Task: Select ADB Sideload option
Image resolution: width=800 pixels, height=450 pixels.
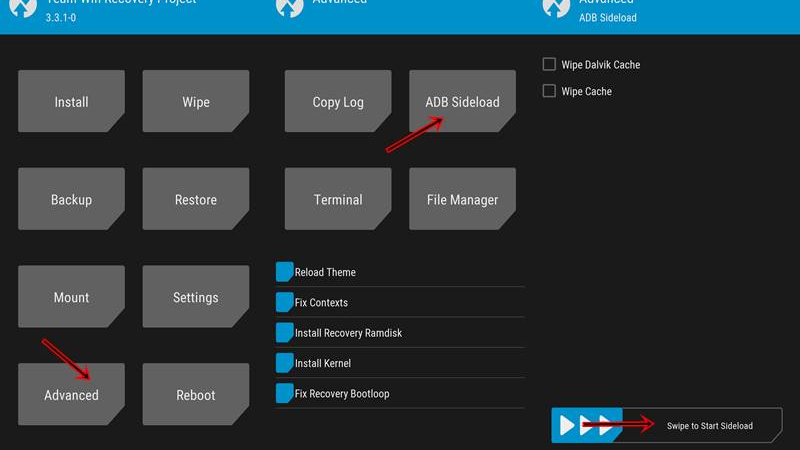Action: pyautogui.click(x=462, y=101)
